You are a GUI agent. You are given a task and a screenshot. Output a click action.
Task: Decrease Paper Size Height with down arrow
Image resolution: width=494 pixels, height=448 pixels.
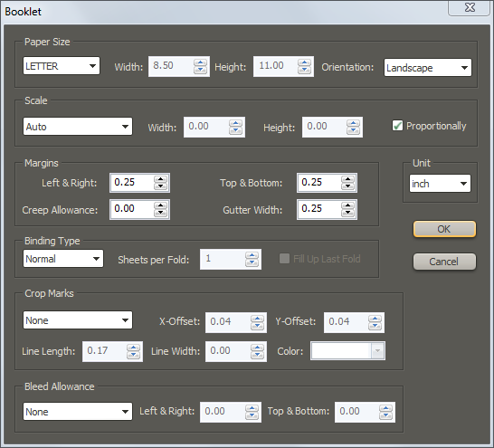pos(304,70)
